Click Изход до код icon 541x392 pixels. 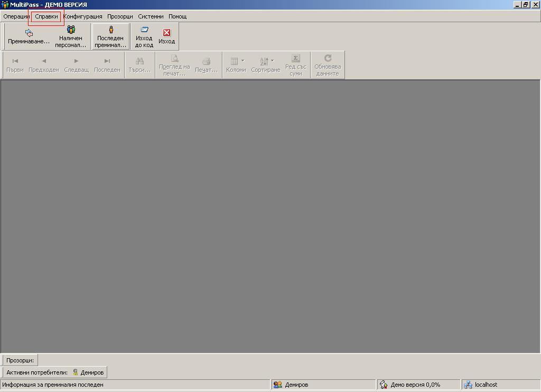pos(144,30)
